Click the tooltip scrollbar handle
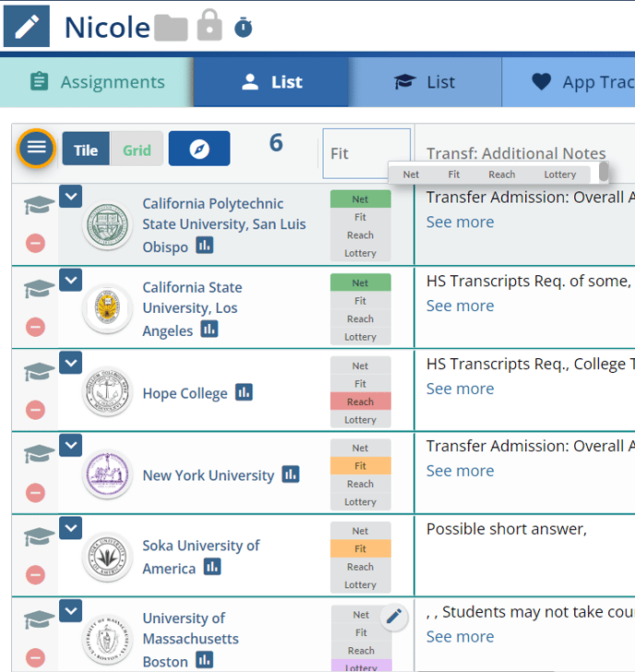 pyautogui.click(x=604, y=172)
